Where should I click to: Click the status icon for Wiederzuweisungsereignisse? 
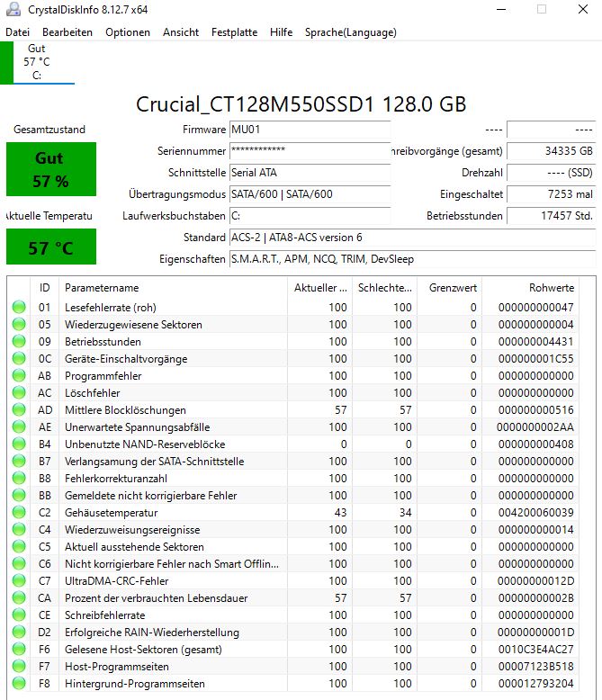tap(19, 529)
